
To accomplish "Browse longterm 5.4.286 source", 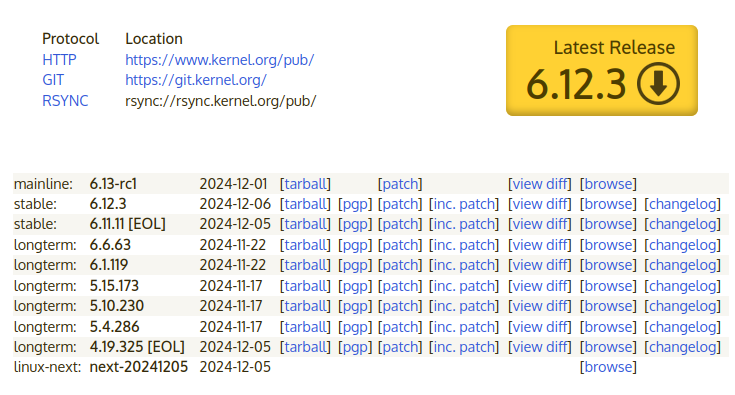I will click(608, 327).
